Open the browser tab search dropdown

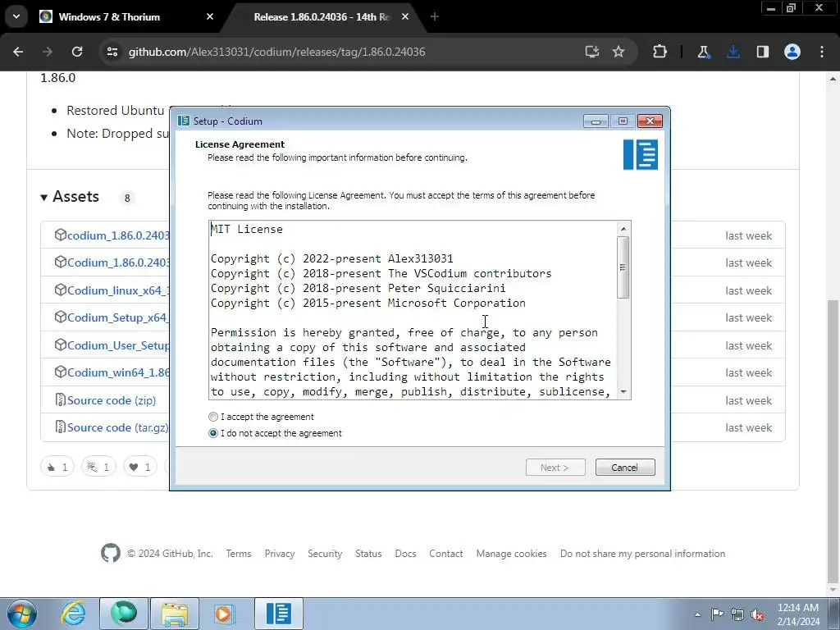pos(16,16)
